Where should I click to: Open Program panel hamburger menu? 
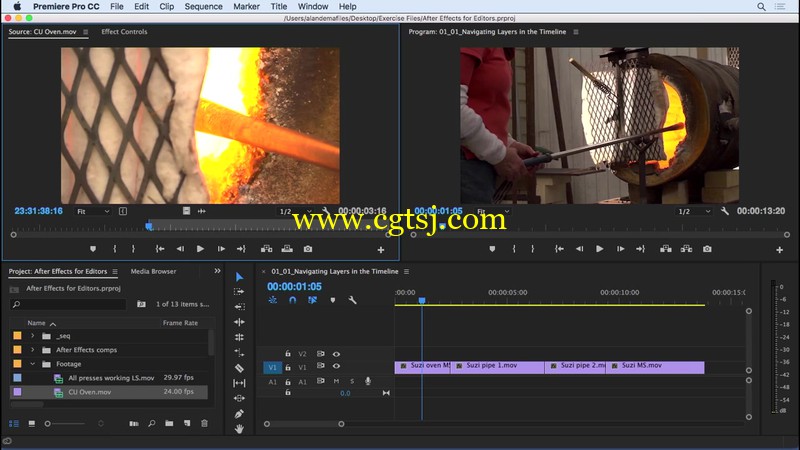(x=576, y=32)
